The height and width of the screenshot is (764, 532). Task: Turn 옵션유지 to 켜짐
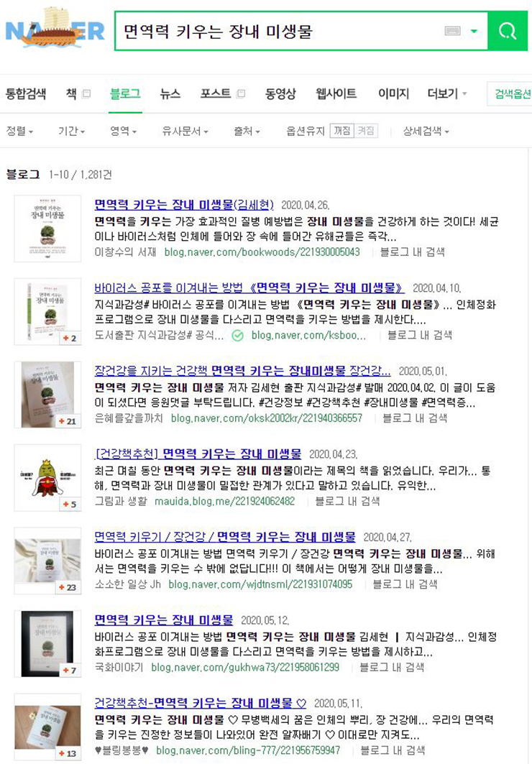[x=366, y=131]
